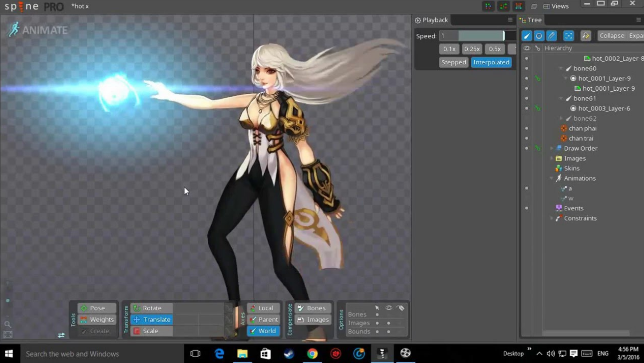Toggle visibility dot for Draw Order row

tap(527, 148)
